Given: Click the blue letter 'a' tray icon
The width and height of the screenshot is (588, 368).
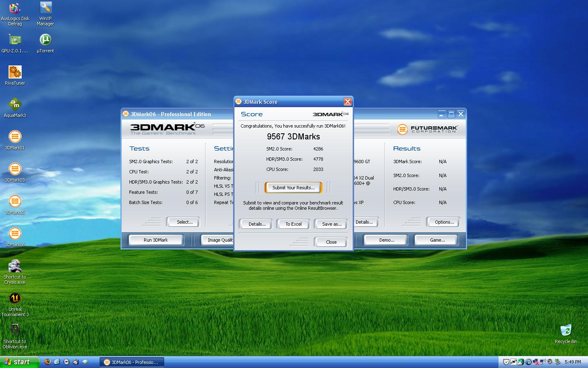Looking at the screenshot, I should [528, 361].
